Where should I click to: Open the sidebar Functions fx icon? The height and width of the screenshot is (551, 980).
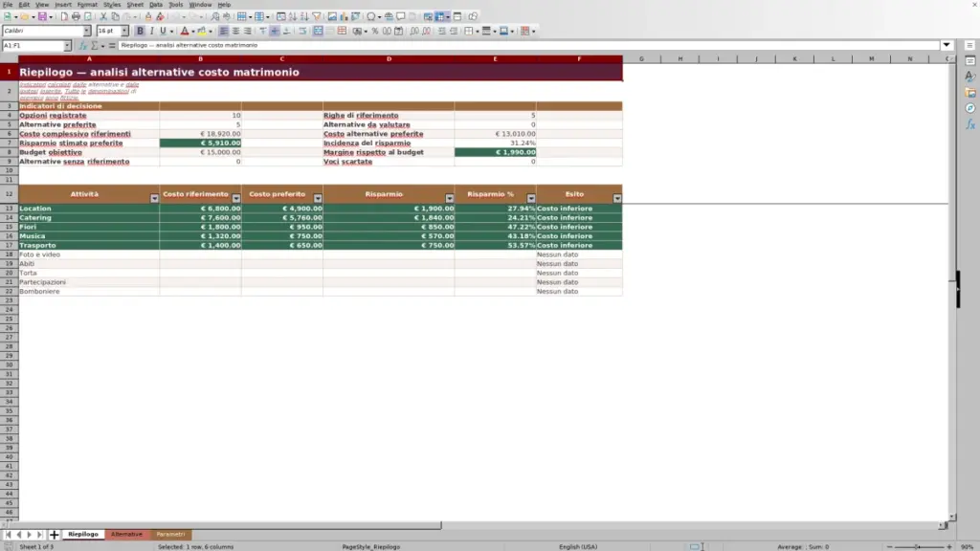click(x=970, y=125)
